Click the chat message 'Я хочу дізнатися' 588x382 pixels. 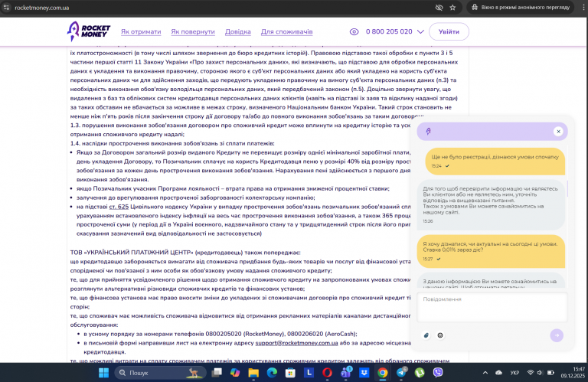point(491,251)
